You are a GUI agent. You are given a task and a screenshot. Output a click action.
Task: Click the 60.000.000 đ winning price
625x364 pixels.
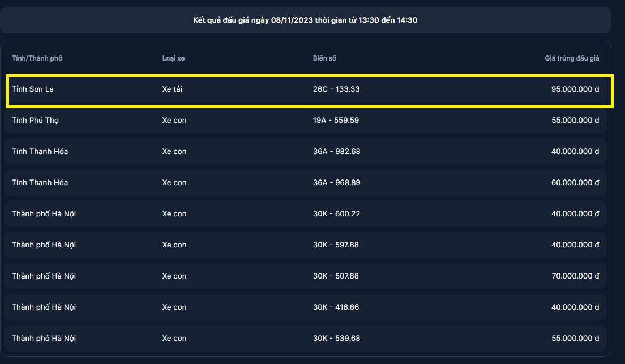tap(575, 183)
